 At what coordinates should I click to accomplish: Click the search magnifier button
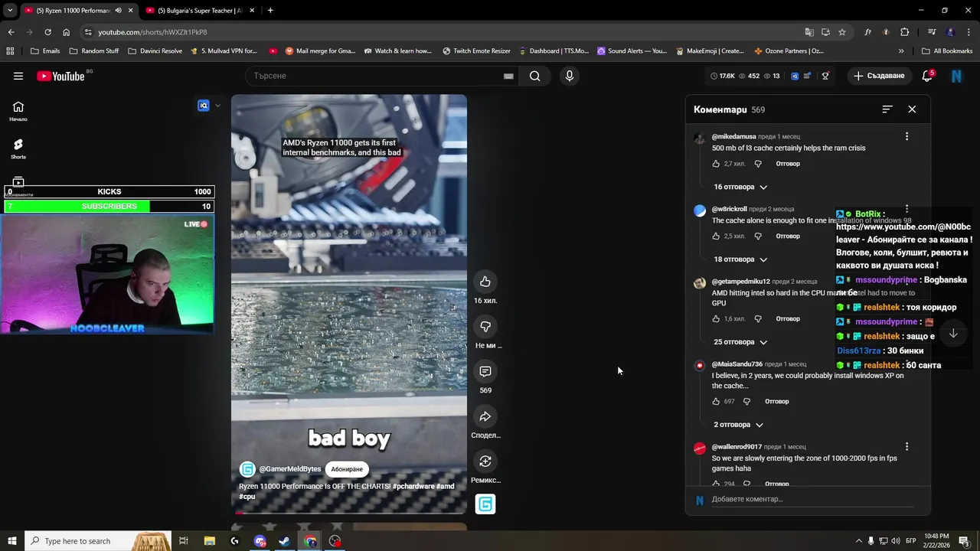coord(535,76)
